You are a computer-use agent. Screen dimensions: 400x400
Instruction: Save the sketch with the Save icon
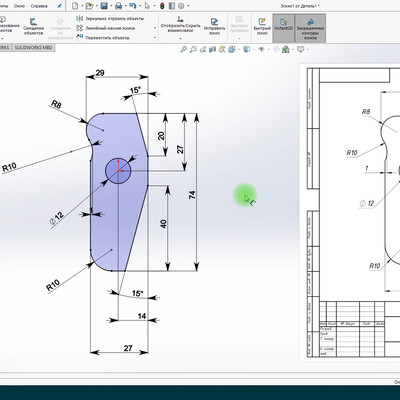coord(104,6)
